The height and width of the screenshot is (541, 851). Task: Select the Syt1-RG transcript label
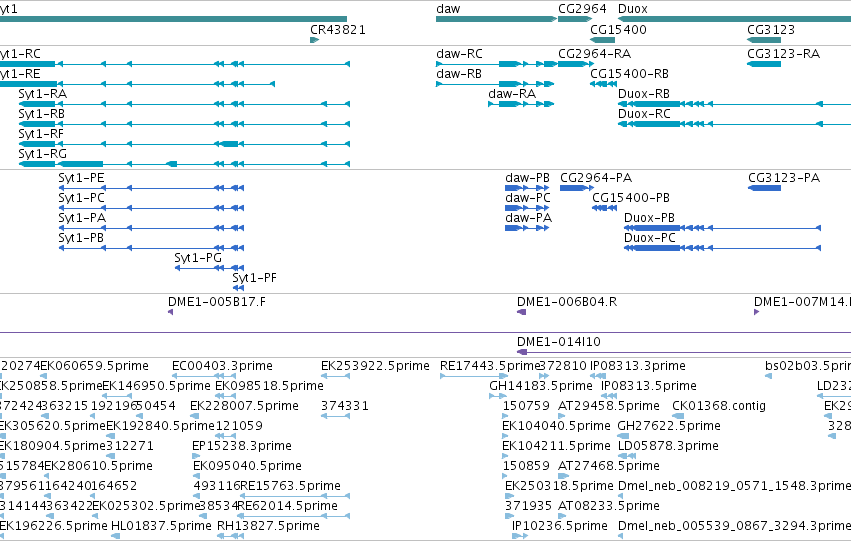42,154
